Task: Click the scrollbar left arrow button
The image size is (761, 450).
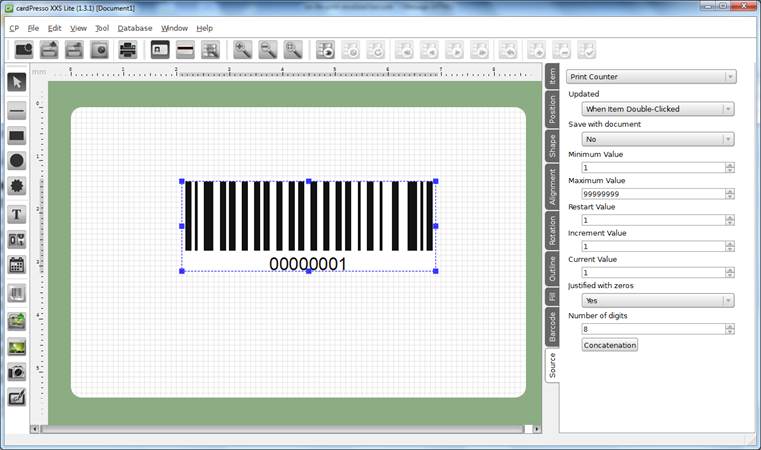Action: (x=35, y=429)
